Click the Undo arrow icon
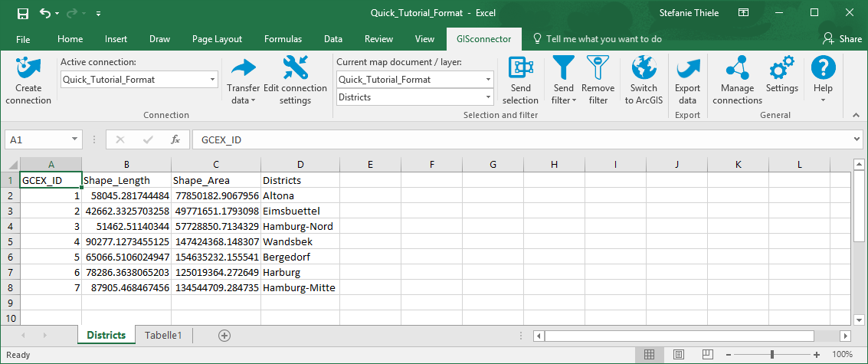Image resolution: width=868 pixels, height=364 pixels. click(46, 12)
